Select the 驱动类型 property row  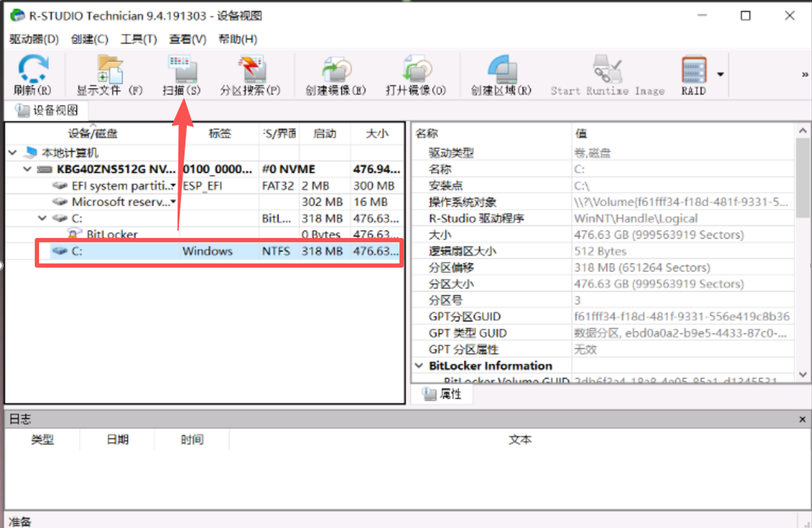pos(603,153)
